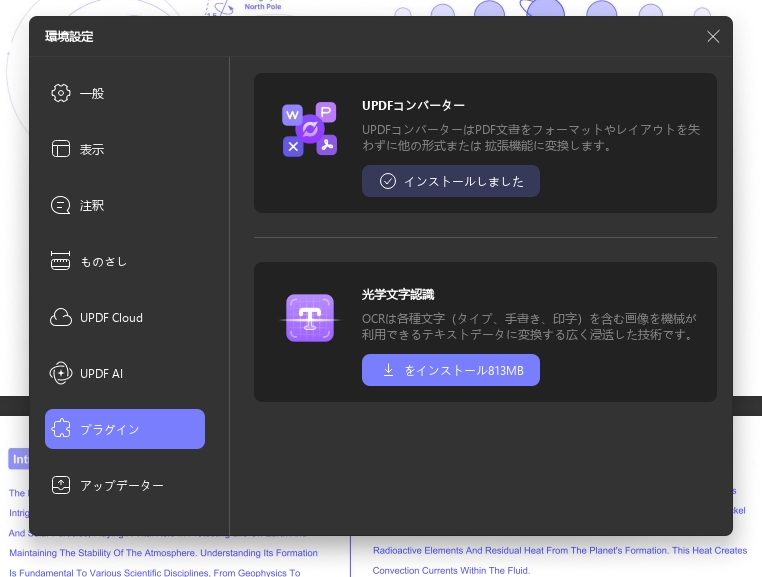
Task: Click 'Is Fundamental To Various Scientific Disciplines' line
Action: click(x=155, y=573)
